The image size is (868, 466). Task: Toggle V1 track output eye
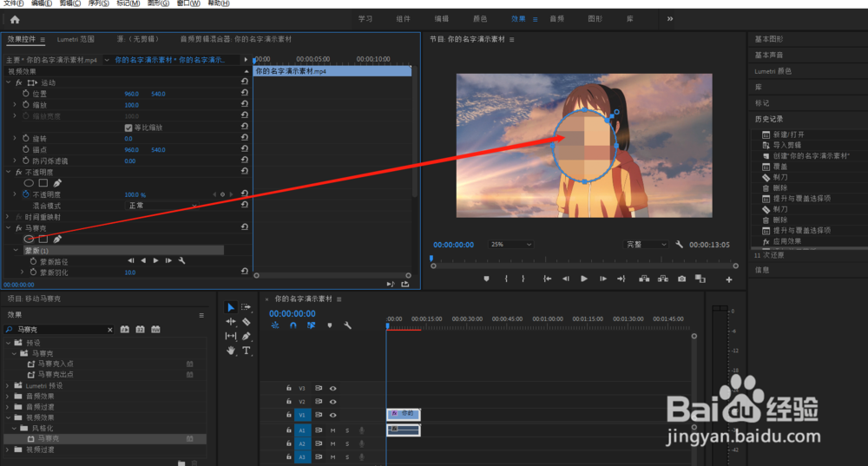point(332,415)
